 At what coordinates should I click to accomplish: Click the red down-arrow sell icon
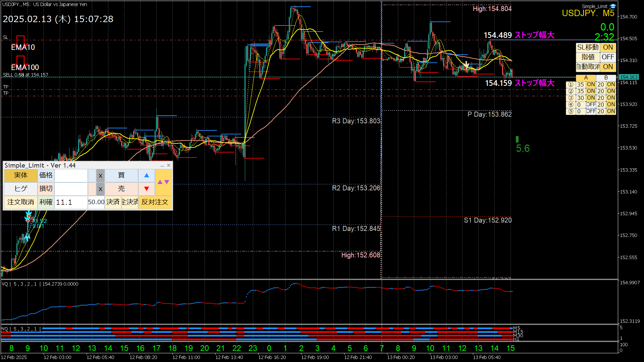point(147,189)
